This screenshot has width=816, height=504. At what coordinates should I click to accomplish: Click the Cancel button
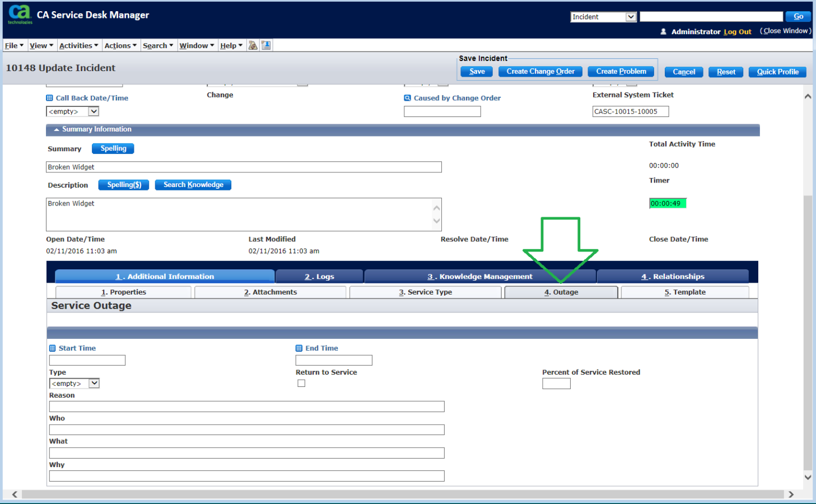pyautogui.click(x=684, y=72)
